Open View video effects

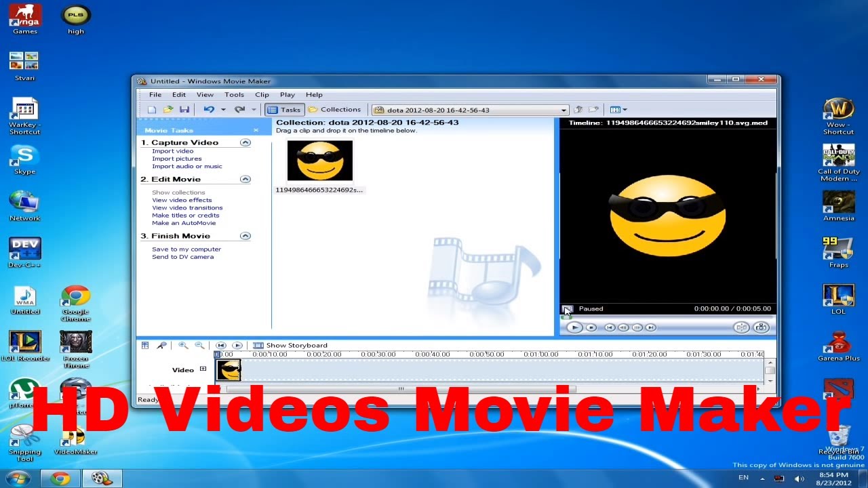(x=182, y=200)
